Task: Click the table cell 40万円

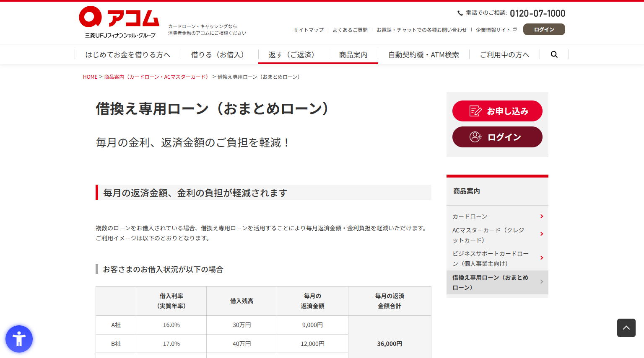Action: click(242, 344)
